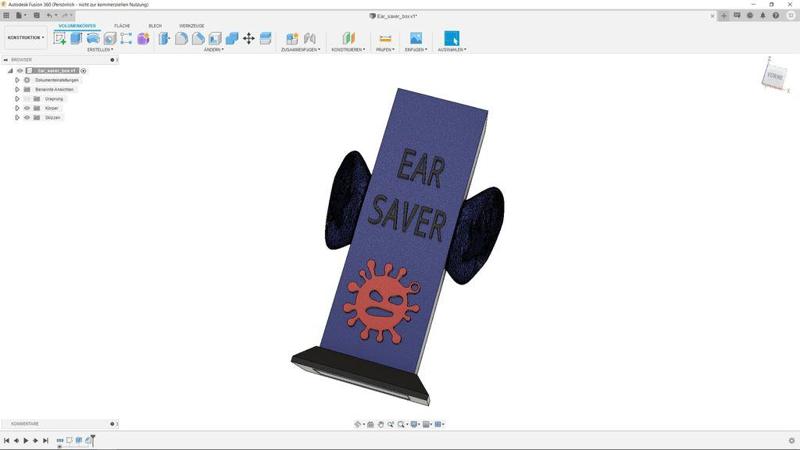Toggle visibility eye of Ear_saver root component
Screen dimensions: 800x450
pos(20,70)
